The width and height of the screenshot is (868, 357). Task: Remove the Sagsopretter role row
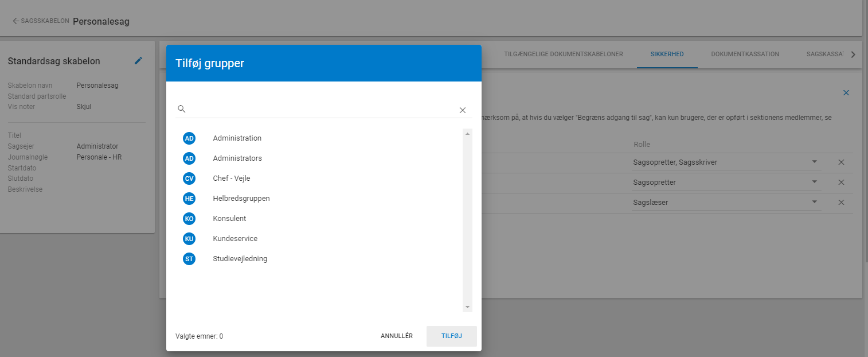click(x=841, y=183)
